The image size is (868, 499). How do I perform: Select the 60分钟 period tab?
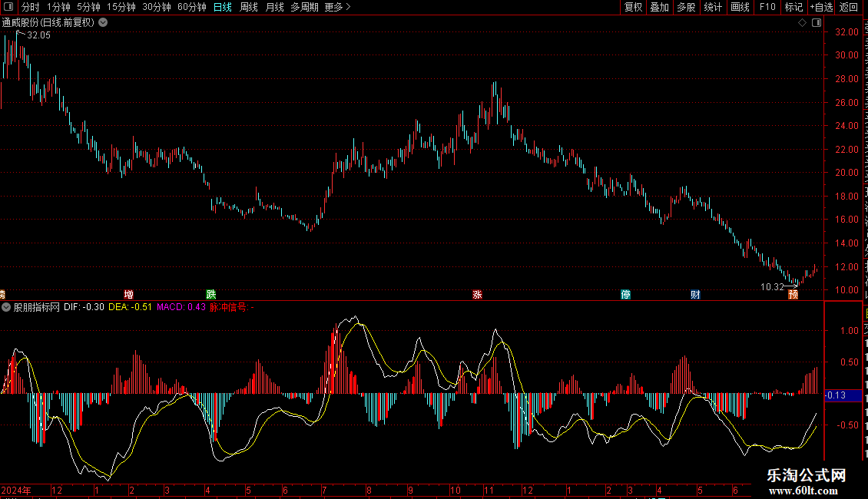pyautogui.click(x=192, y=7)
